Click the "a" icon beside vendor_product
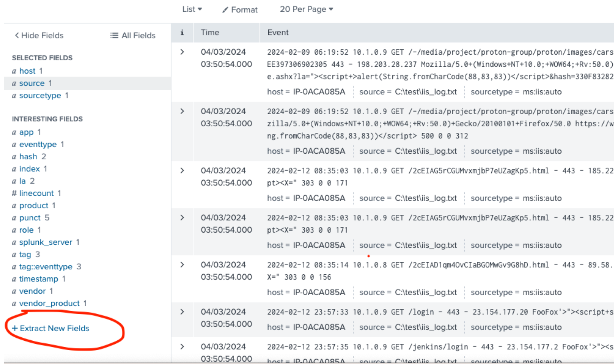This screenshot has height=364, width=614. [14, 303]
